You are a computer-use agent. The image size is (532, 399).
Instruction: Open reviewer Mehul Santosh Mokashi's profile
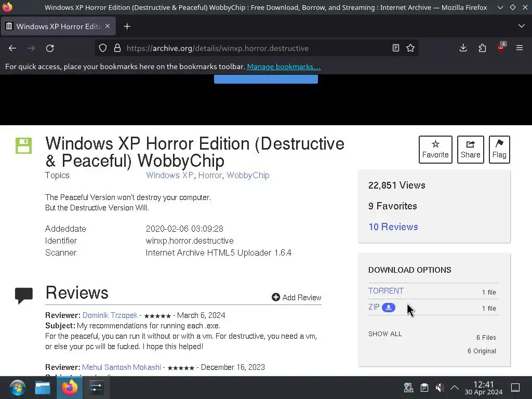[122, 367]
